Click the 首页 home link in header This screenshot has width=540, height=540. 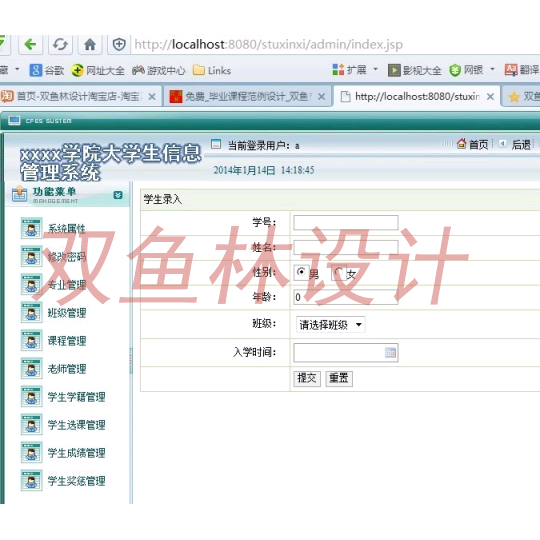pyautogui.click(x=472, y=144)
